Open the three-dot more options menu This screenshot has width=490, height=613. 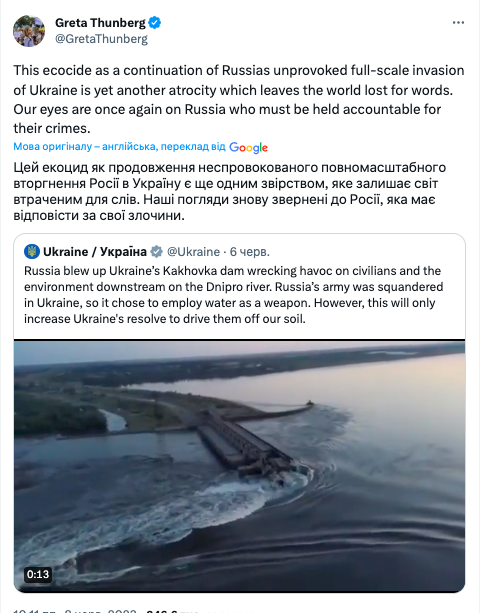tap(458, 23)
